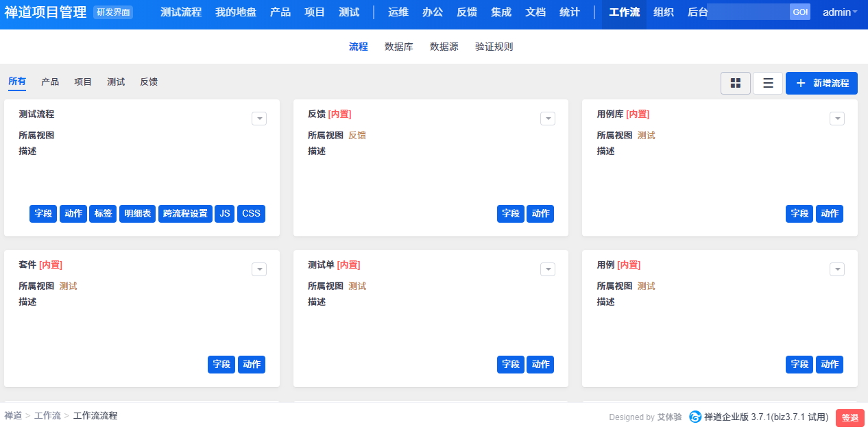Click the GO! search button
868x429 pixels.
click(800, 12)
